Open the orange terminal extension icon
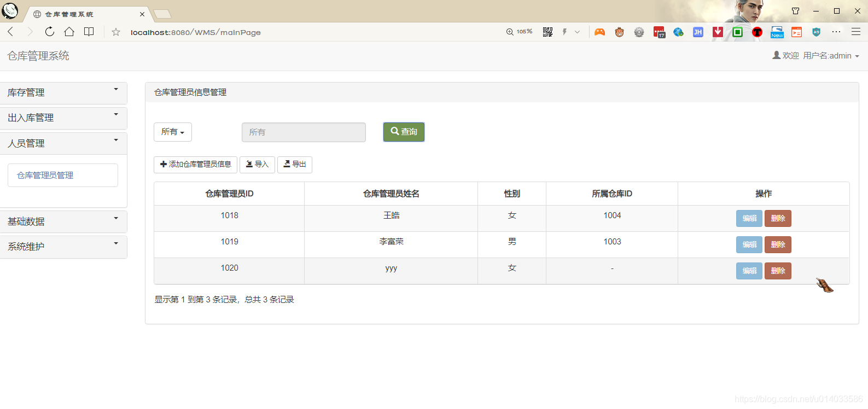 tap(796, 32)
